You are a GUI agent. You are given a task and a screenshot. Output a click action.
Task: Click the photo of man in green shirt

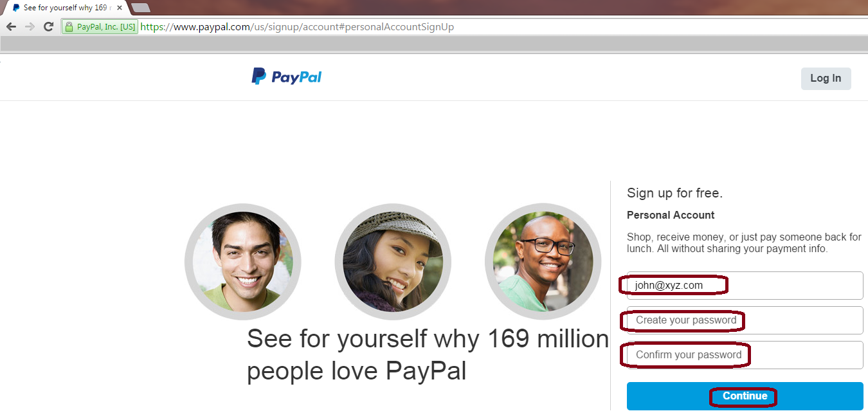[x=243, y=261]
